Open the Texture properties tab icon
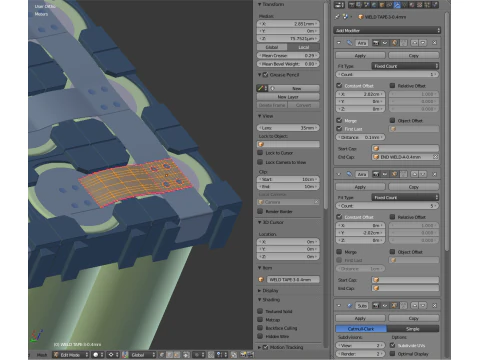The height and width of the screenshot is (360, 480). coord(419,5)
